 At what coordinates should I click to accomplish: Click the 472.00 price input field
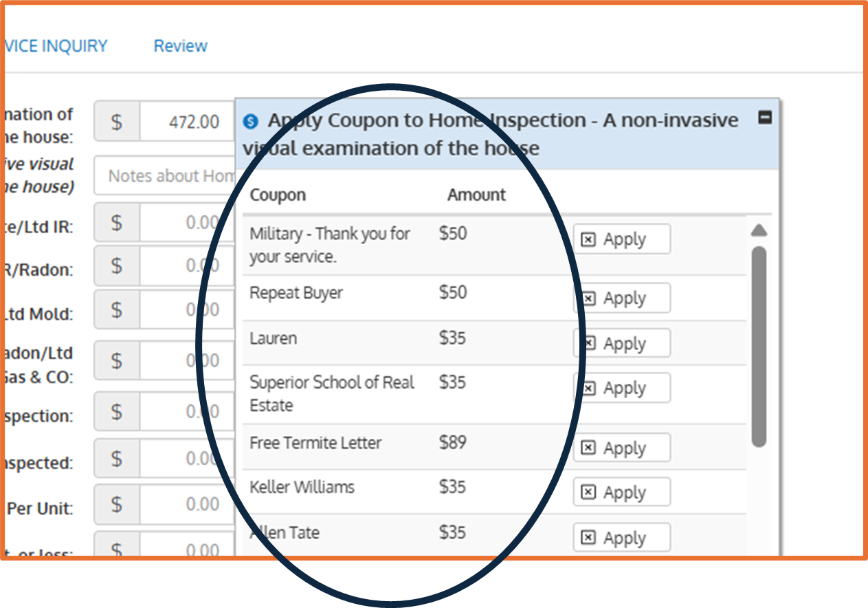(x=187, y=122)
